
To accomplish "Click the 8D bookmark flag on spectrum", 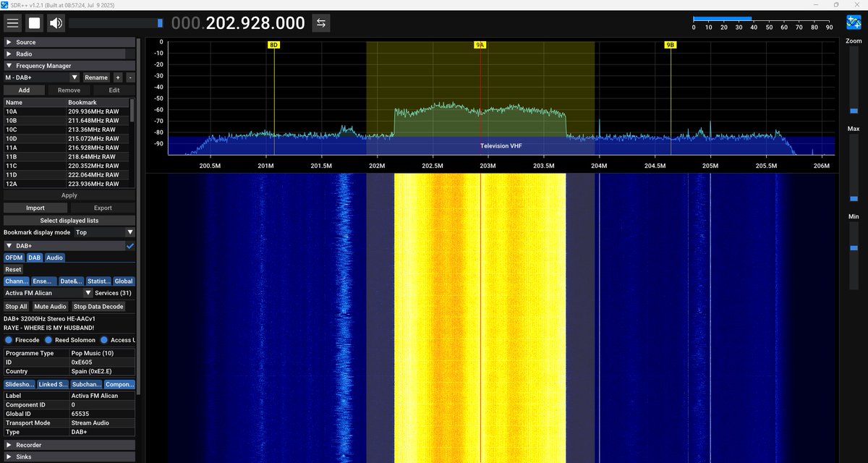I will (x=273, y=45).
